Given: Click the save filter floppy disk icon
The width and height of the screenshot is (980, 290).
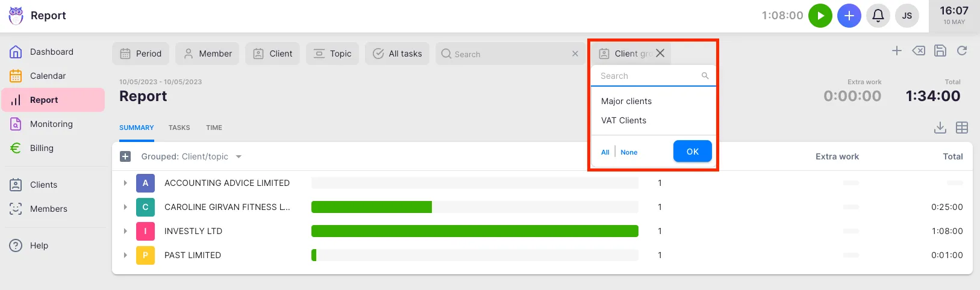Looking at the screenshot, I should (940, 51).
